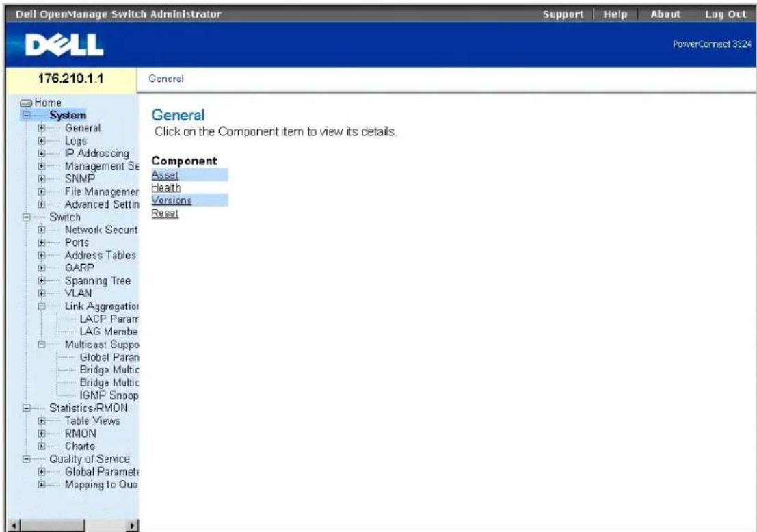Collapse the Statistics/RMON node
The image size is (757, 532).
click(x=27, y=408)
